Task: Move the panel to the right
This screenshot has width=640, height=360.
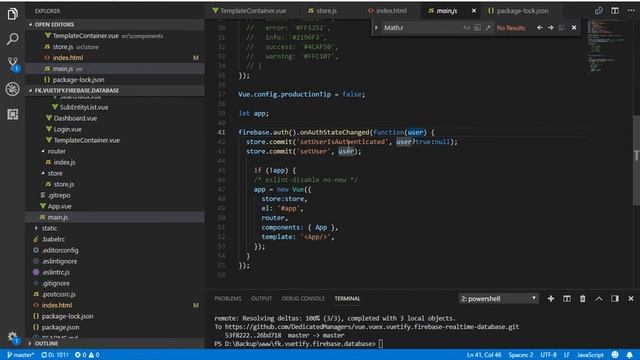Action: pos(615,299)
